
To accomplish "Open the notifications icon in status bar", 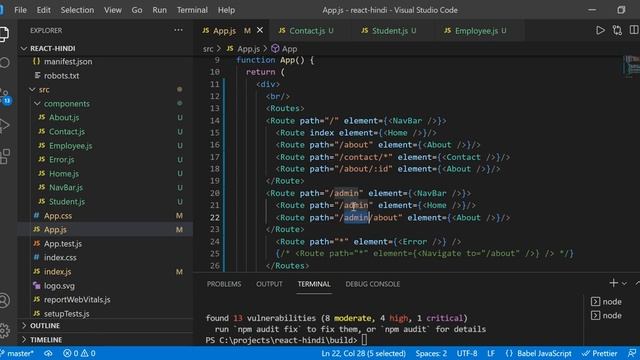I will point(632,353).
